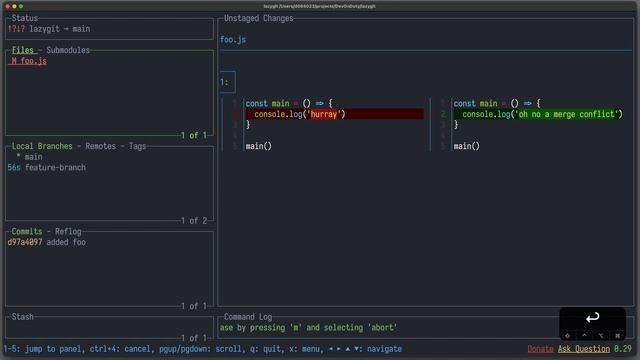Image resolution: width=640 pixels, height=360 pixels.
Task: Click the 0.29 version number
Action: (x=623, y=349)
